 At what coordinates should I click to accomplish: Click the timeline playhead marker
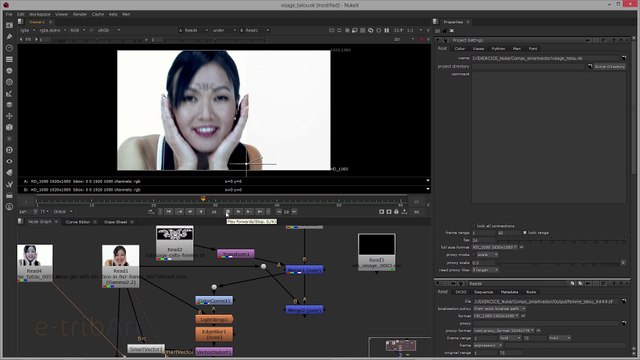tap(203, 199)
